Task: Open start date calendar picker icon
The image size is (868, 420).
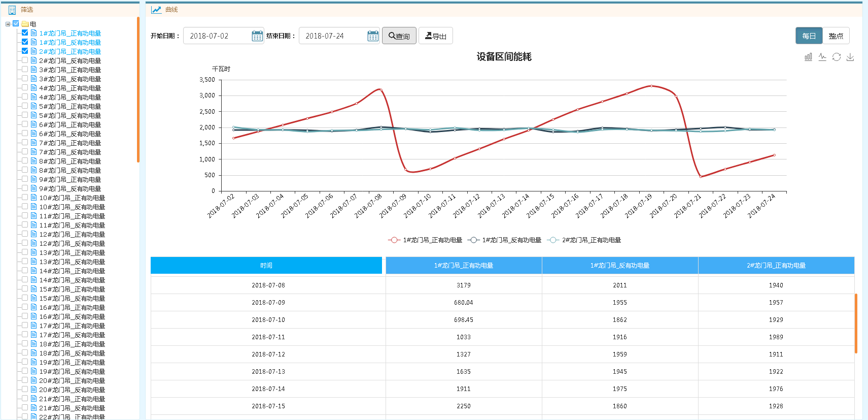Action: pos(257,36)
